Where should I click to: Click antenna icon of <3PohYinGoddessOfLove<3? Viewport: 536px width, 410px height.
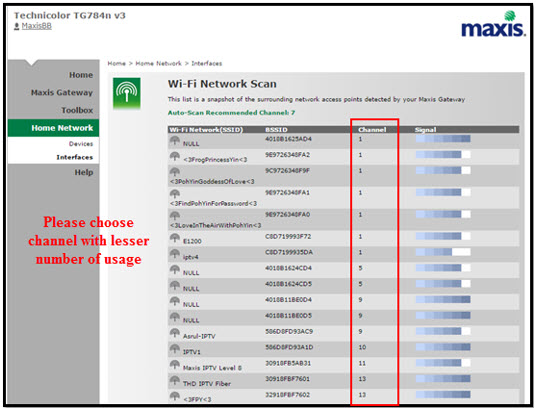tap(175, 172)
